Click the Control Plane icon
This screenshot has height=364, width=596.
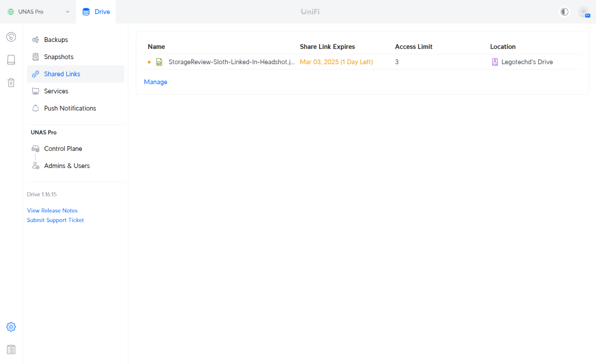point(35,149)
